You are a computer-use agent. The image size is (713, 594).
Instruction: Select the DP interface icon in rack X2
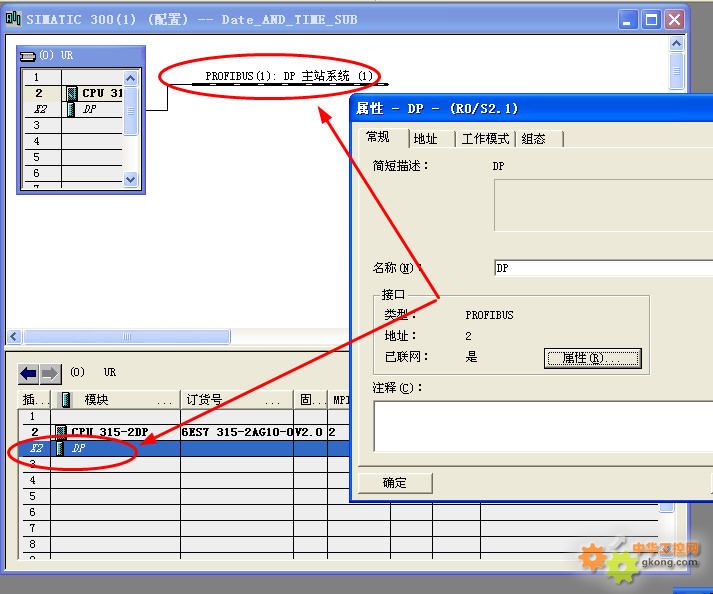click(x=71, y=109)
